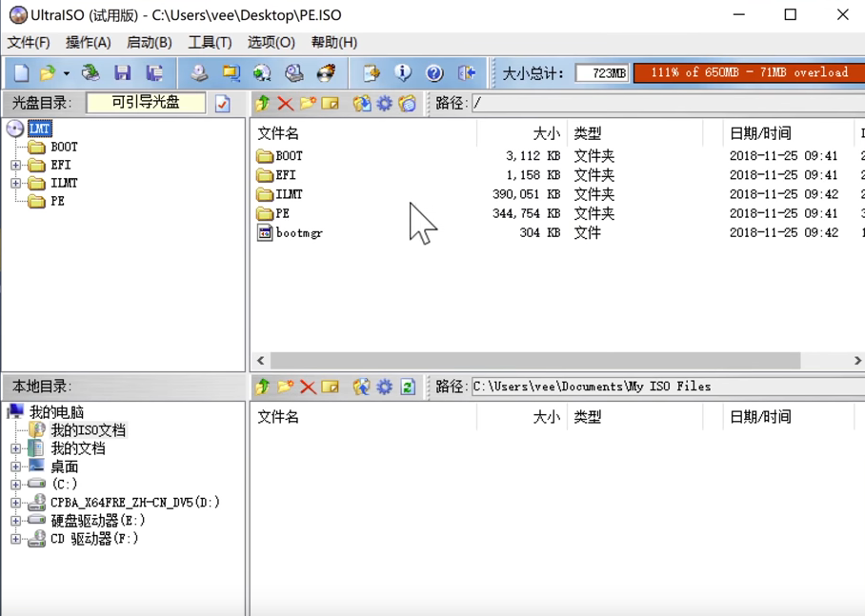Save the ISO with the floppy icon
The height and width of the screenshot is (616, 865).
(123, 72)
